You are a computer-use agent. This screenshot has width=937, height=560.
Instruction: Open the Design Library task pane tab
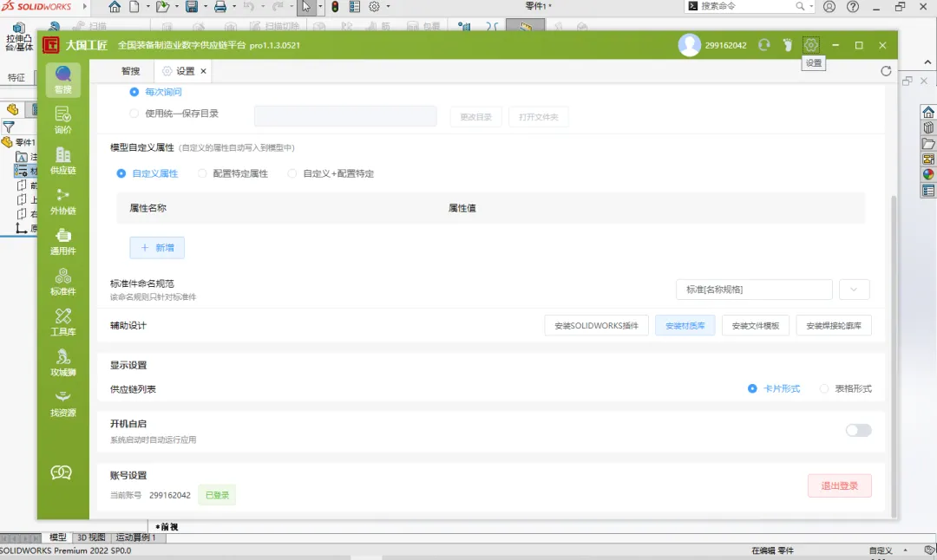pyautogui.click(x=928, y=127)
